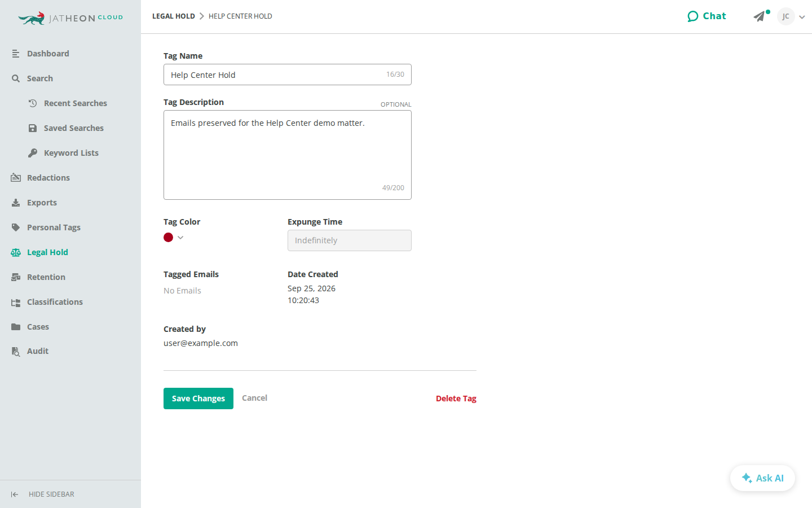Navigate to Cases in the sidebar
Image resolution: width=812 pixels, height=508 pixels.
coord(38,327)
